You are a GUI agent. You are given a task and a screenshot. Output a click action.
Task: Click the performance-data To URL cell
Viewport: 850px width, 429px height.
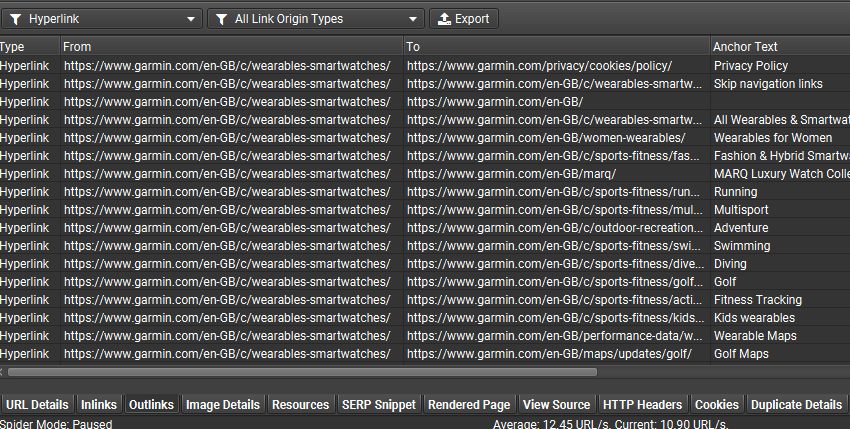tap(557, 336)
